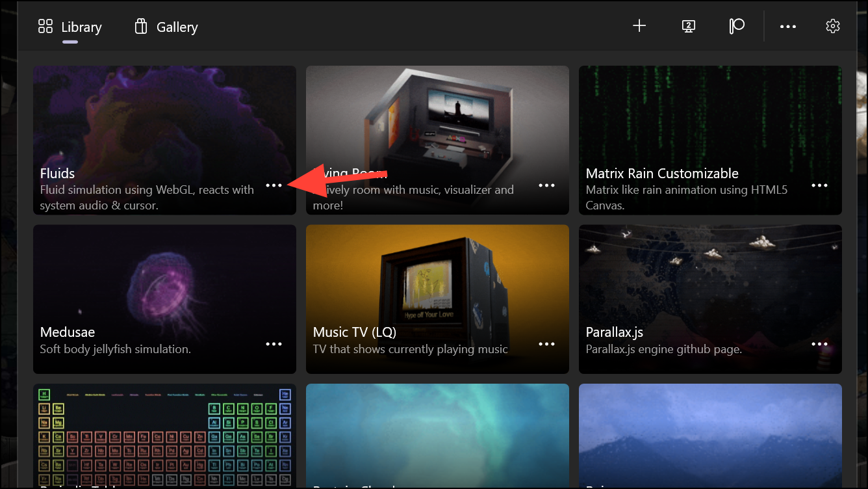Click the 'Parallax.js' title text
The width and height of the screenshot is (868, 489).
pyautogui.click(x=614, y=332)
